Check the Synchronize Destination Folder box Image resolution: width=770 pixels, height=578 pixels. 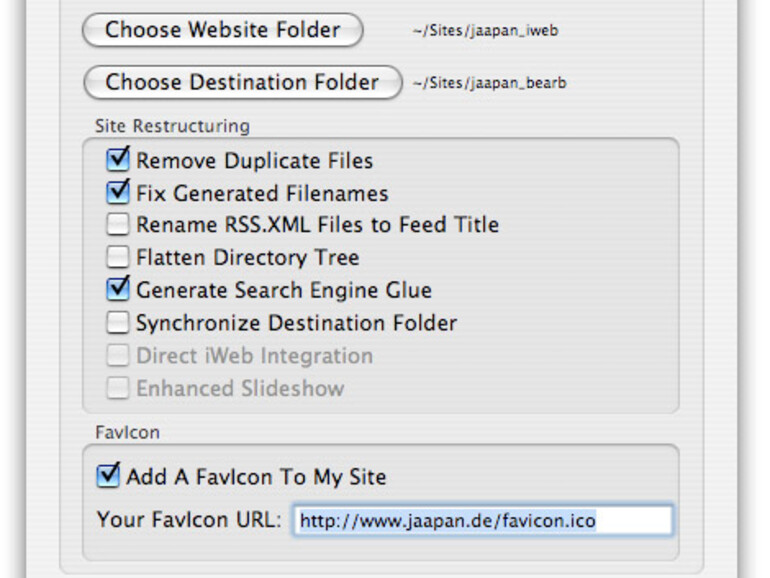119,323
